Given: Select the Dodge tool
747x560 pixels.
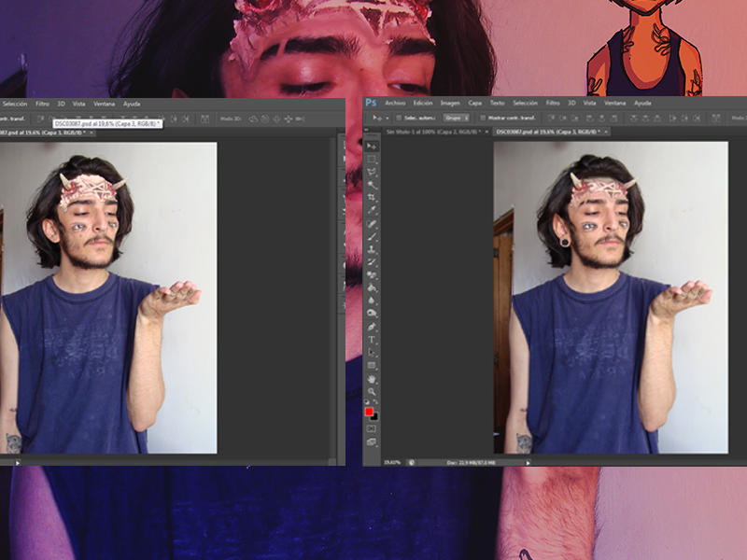Looking at the screenshot, I should pos(372,314).
